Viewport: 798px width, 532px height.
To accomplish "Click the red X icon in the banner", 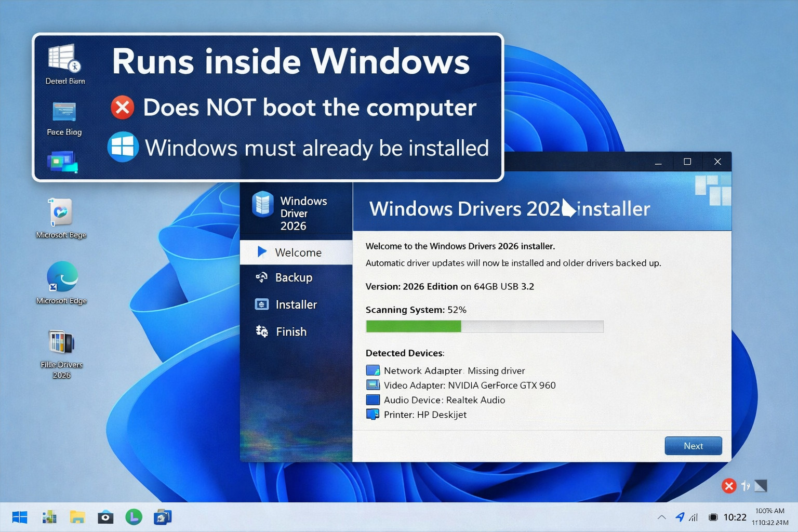I will (123, 108).
